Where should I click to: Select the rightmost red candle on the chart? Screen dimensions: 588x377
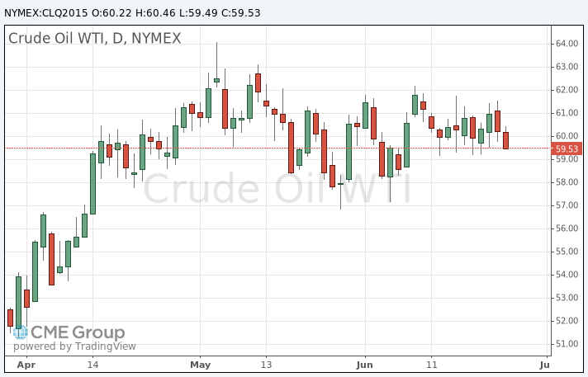click(x=505, y=140)
